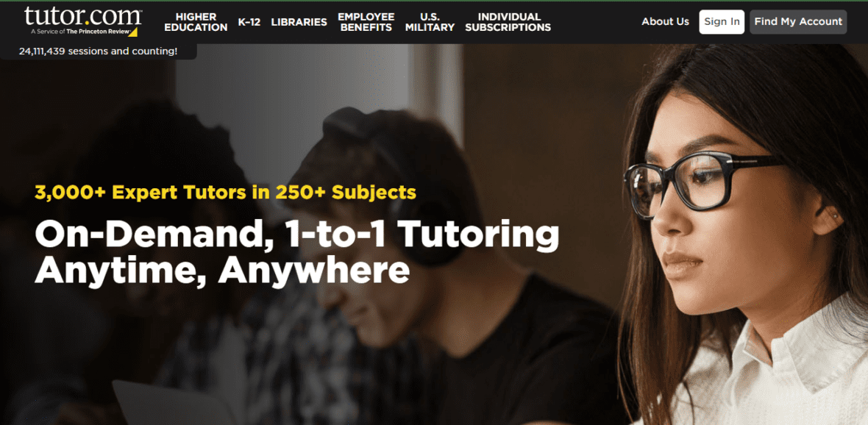Open the Higher Education menu
This screenshot has height=425, width=868.
pos(196,22)
